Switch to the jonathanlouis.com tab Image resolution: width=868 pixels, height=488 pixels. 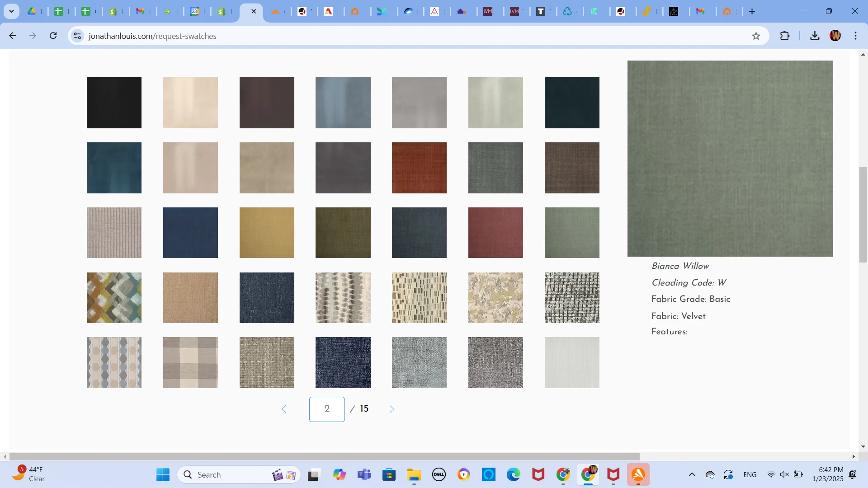point(244,11)
